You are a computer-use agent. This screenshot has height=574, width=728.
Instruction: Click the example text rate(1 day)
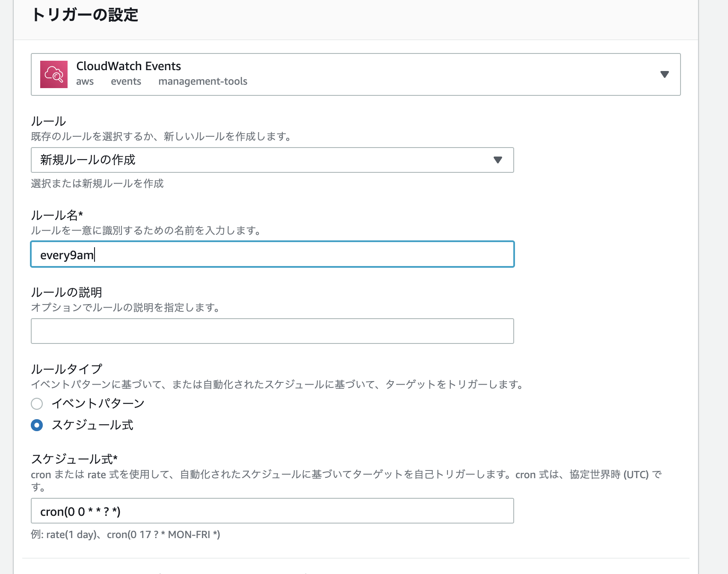click(x=71, y=535)
